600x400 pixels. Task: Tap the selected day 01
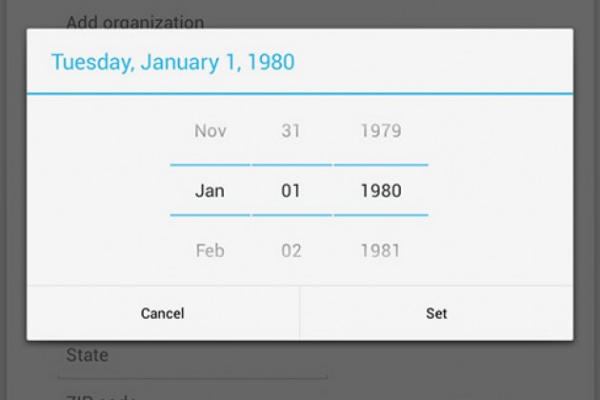(x=291, y=191)
